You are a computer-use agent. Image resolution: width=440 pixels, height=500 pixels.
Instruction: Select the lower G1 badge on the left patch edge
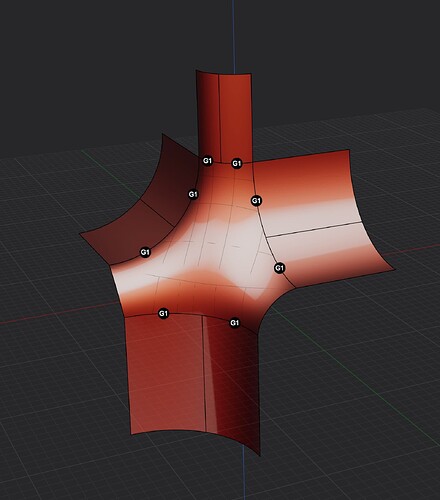(x=145, y=252)
